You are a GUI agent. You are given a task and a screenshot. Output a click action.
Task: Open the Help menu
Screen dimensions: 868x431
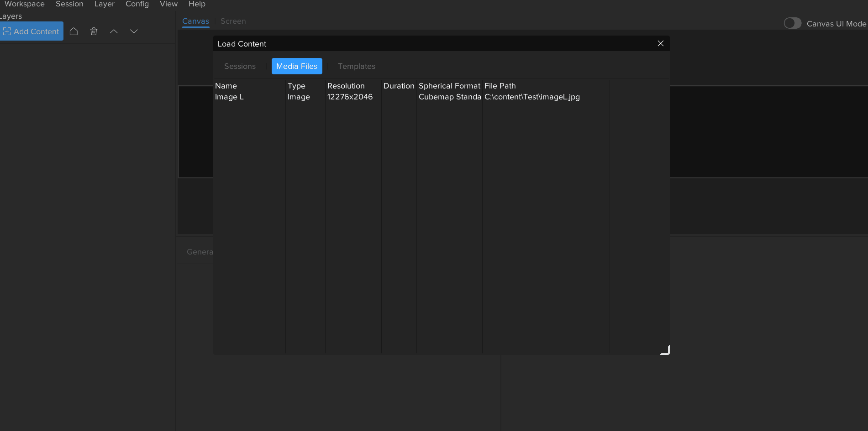[x=197, y=4]
